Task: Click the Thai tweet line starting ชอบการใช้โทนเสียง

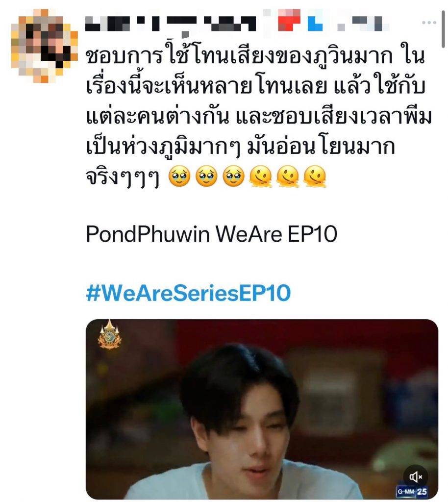Action: point(255,56)
